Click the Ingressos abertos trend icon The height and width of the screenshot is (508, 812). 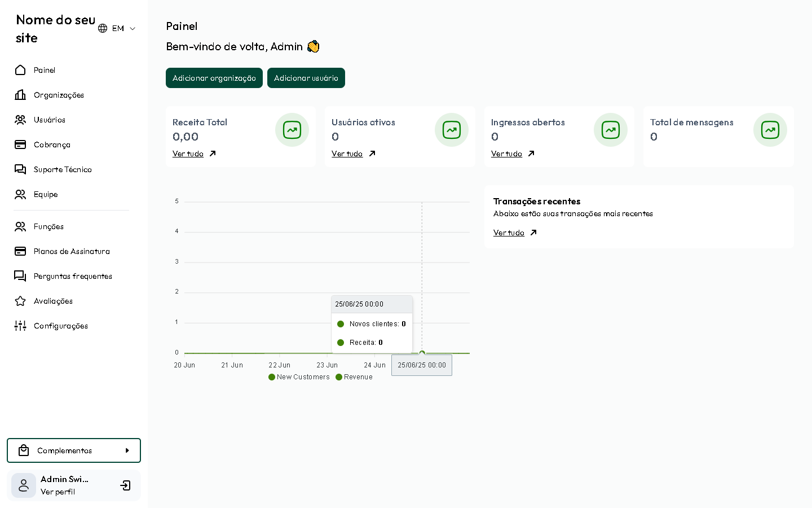click(611, 130)
